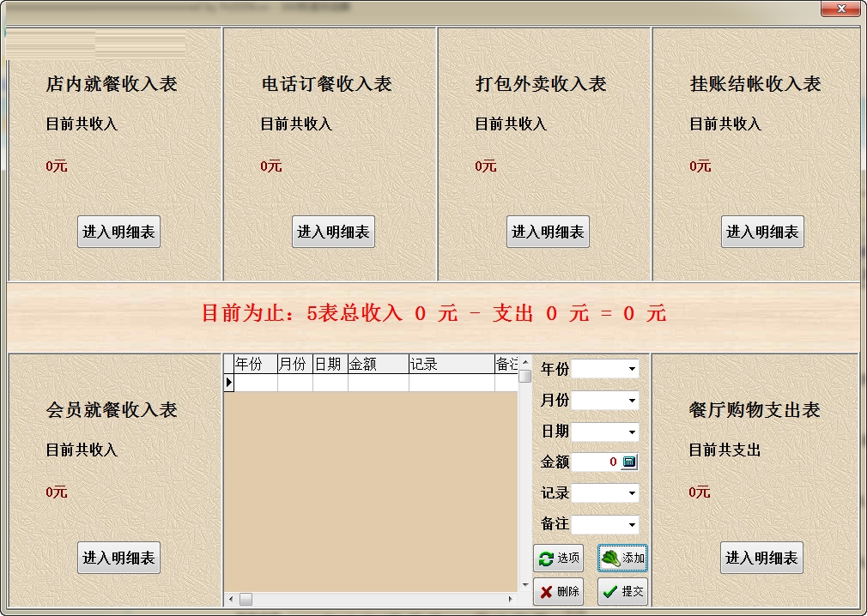Screen dimensions: 867x616
Task: Click the 电话订餐收入表 title
Action: (326, 84)
